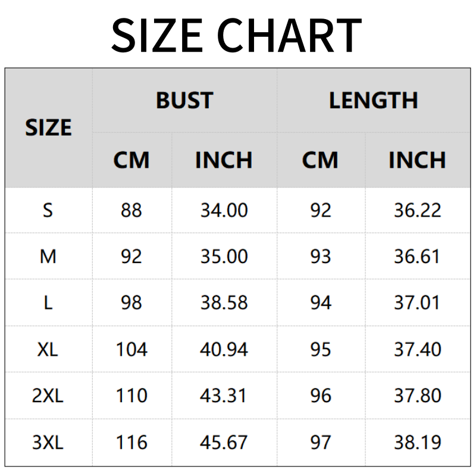Select the 2XL size row label
The image size is (476, 476).
tap(48, 396)
